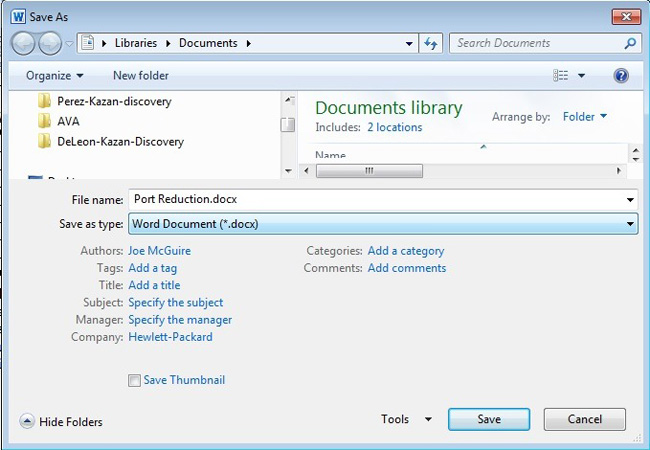Viewport: 650px width, 450px height.
Task: Enable the Save Thumbnail checkbox
Action: click(134, 380)
